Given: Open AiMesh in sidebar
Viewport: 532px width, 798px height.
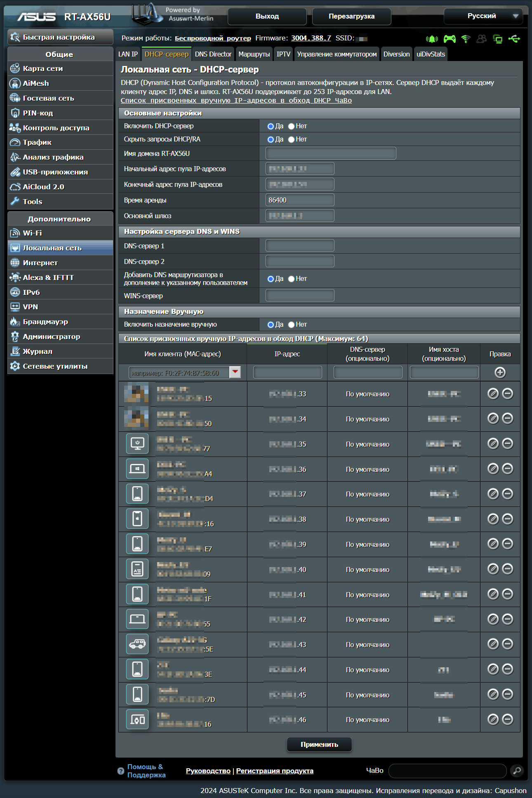Looking at the screenshot, I should point(60,83).
